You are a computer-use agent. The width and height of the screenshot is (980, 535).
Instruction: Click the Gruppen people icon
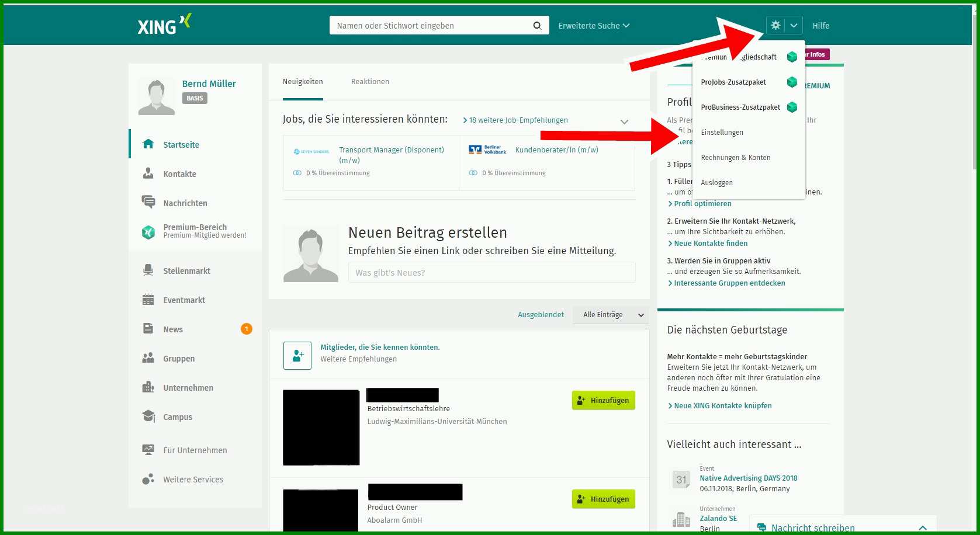click(148, 358)
